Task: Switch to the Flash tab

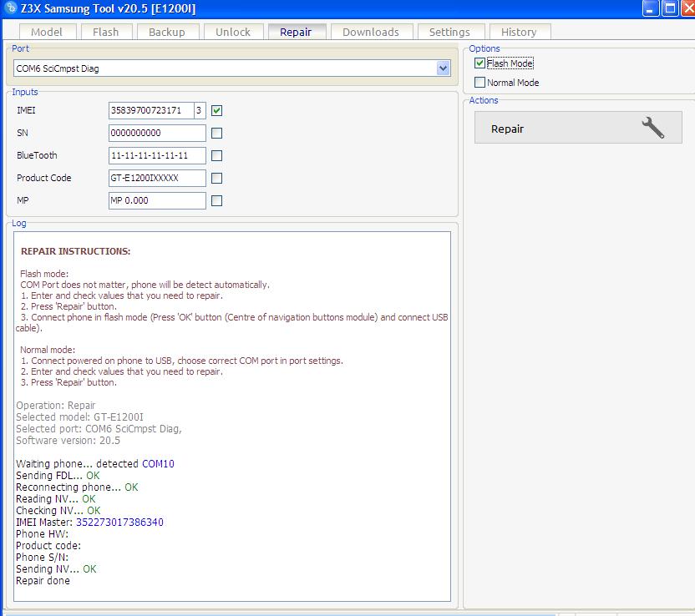Action: (106, 32)
